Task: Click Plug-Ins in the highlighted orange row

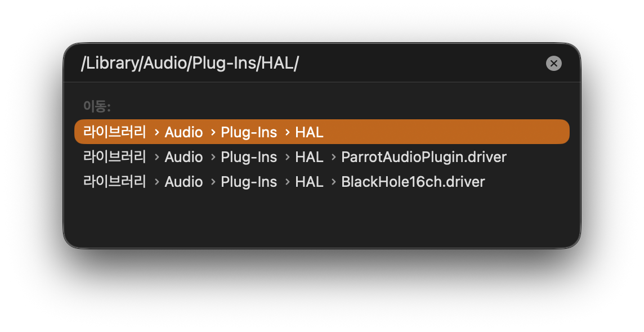Action: point(249,132)
